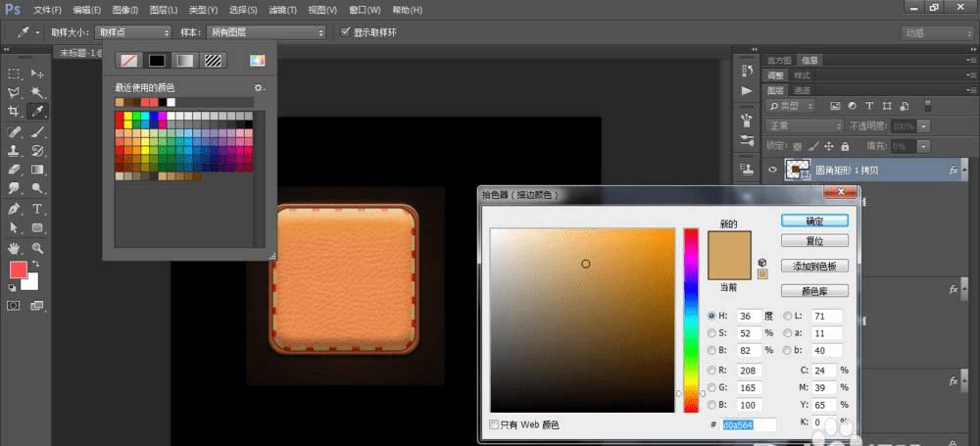The width and height of the screenshot is (980, 446).
Task: Select the Crop tool
Action: [x=13, y=112]
